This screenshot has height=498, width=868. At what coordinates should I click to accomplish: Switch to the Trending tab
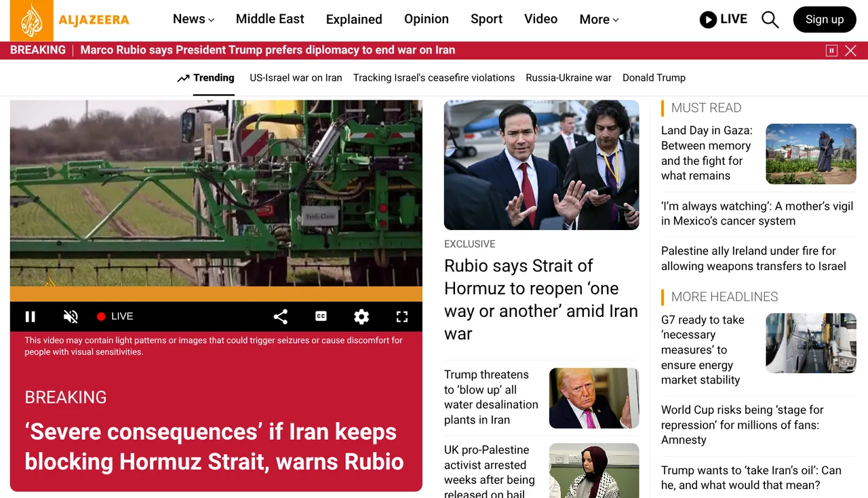[205, 77]
